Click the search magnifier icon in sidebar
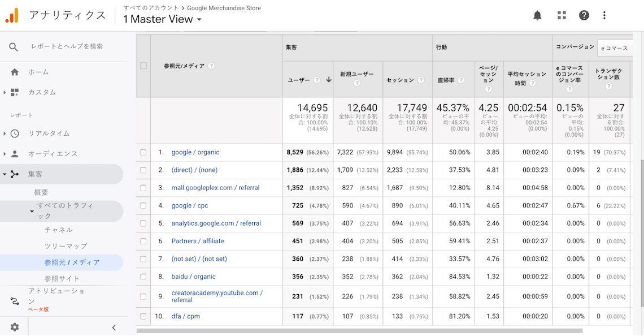644x336 pixels. pyautogui.click(x=14, y=47)
